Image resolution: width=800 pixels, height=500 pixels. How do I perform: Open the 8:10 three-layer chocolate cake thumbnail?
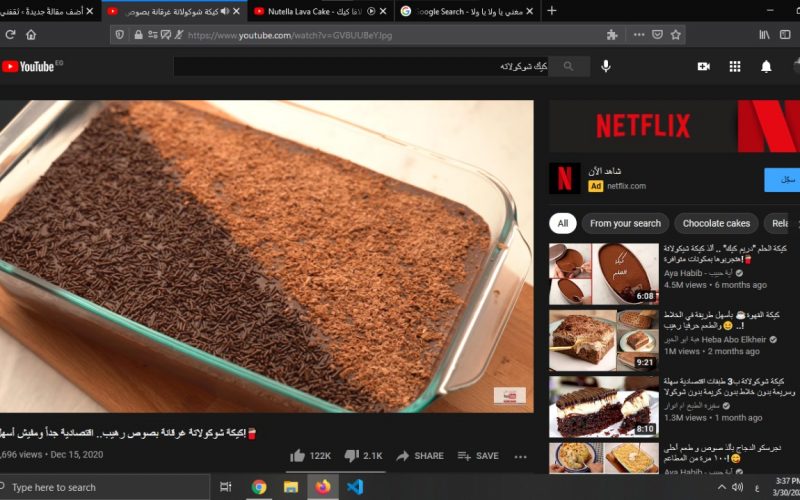(604, 407)
